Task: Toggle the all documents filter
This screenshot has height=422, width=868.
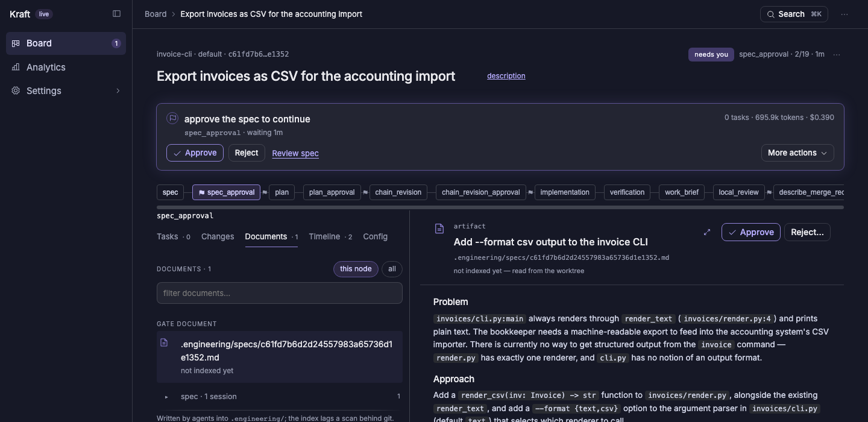Action: [x=392, y=269]
